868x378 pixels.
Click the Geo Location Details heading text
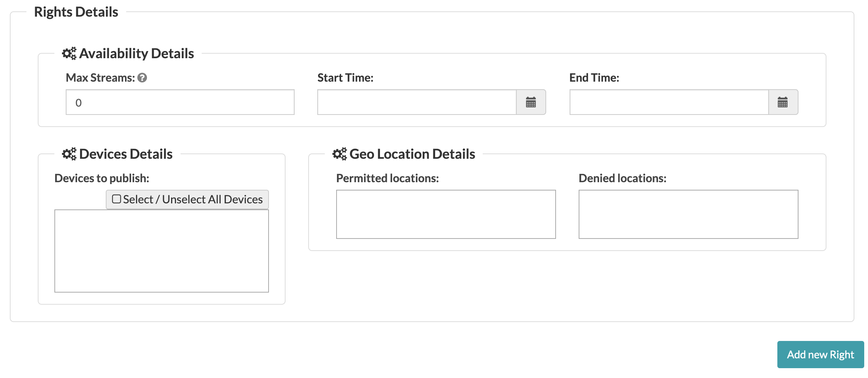(412, 154)
